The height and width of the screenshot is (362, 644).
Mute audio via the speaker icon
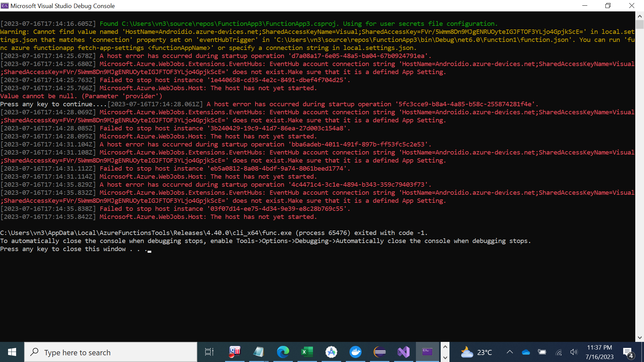coord(574,352)
